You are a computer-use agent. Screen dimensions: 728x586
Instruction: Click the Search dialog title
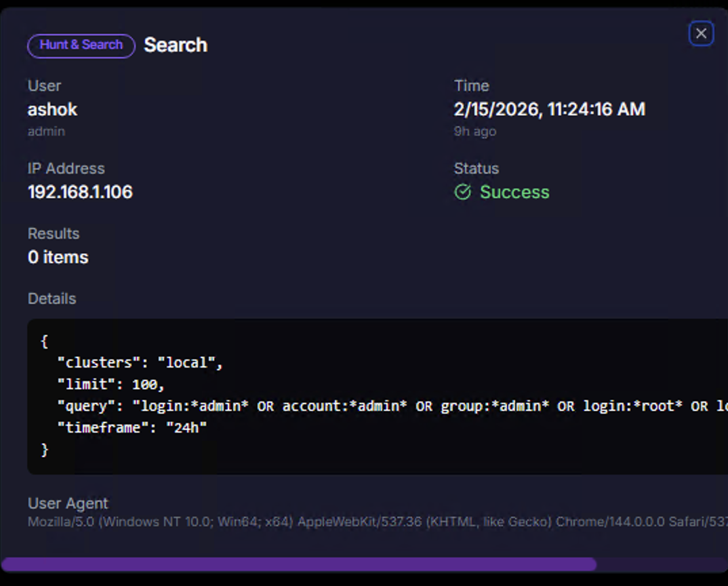point(176,45)
